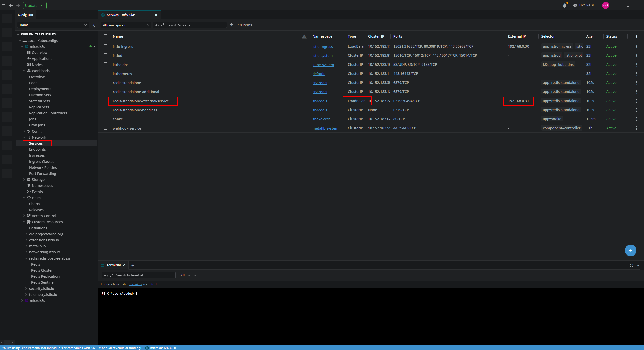The height and width of the screenshot is (350, 644).
Task: Open the srv-redis namespace link for redis-standalone-headless
Action: 320,110
